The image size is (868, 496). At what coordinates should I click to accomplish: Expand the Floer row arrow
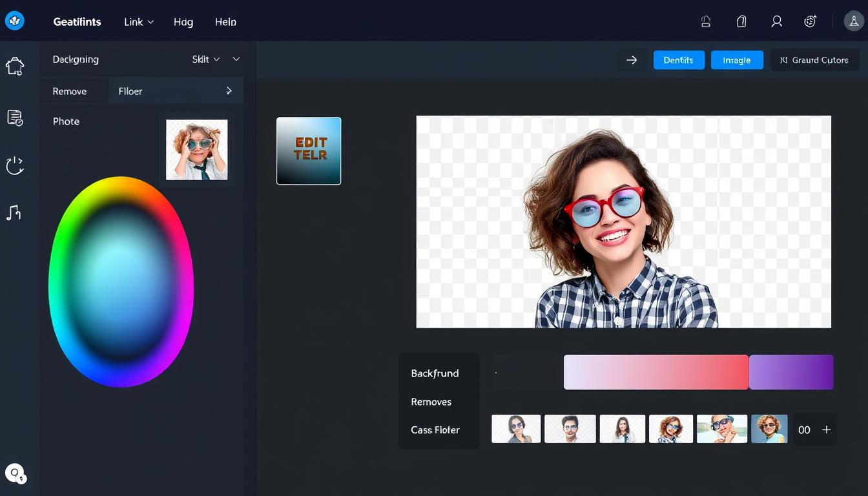(229, 91)
